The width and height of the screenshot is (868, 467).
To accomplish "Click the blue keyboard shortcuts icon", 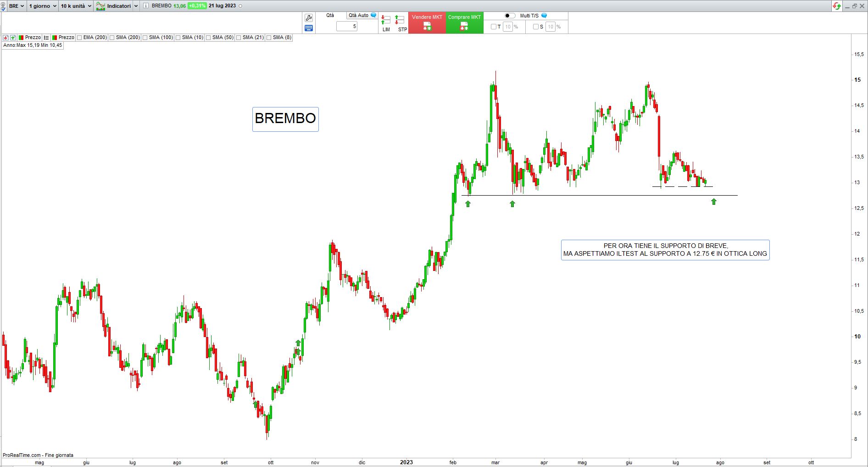I will pyautogui.click(x=309, y=28).
